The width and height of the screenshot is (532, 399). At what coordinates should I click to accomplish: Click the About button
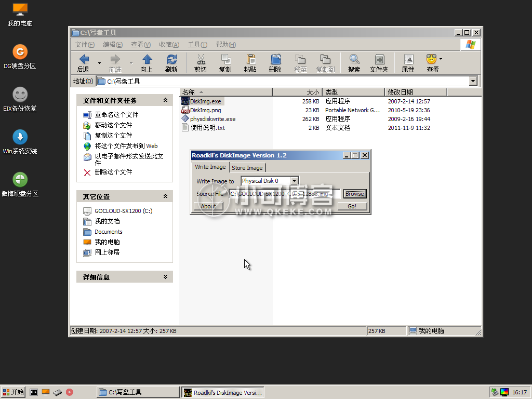coord(208,206)
